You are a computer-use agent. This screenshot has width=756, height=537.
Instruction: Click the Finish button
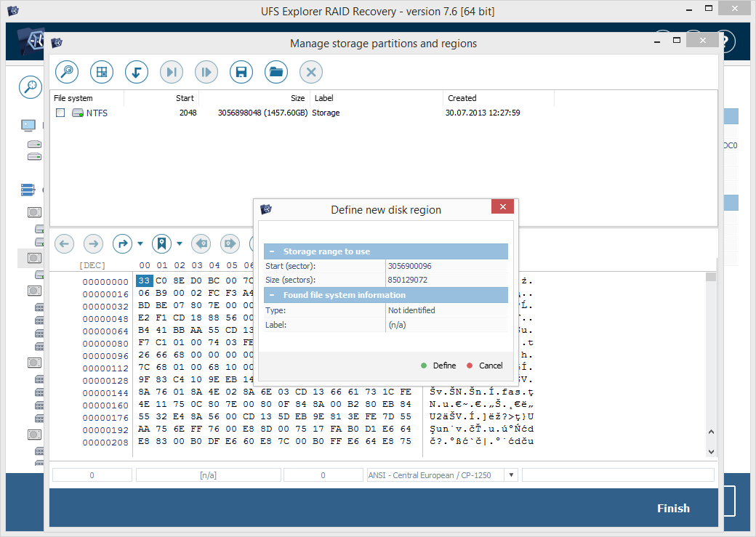672,508
